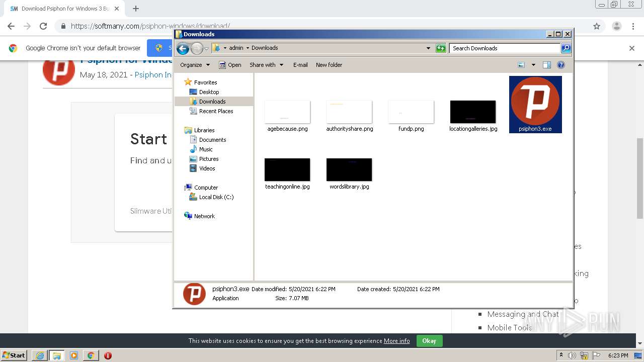
Task: Open the Organize menu
Action: click(195, 65)
